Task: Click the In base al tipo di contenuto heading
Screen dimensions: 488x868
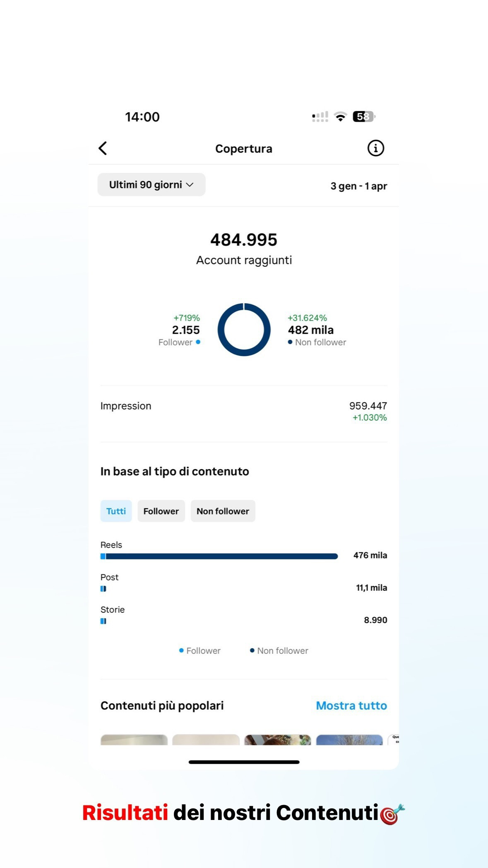Action: click(175, 471)
